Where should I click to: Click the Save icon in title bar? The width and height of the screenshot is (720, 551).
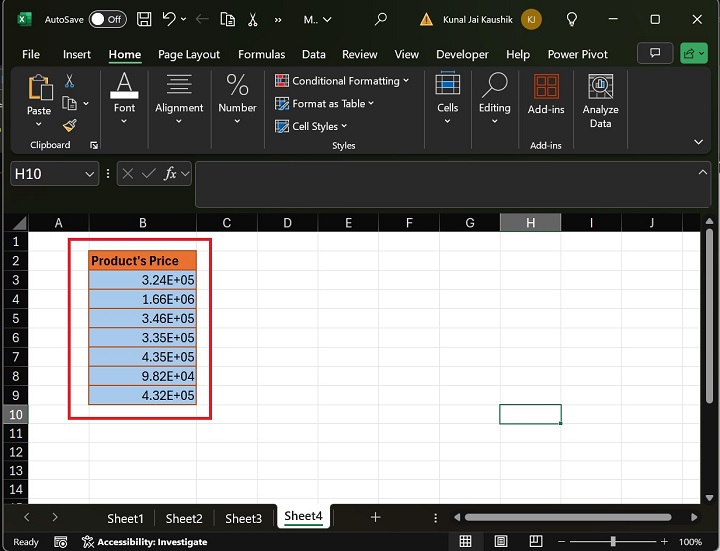pos(145,19)
